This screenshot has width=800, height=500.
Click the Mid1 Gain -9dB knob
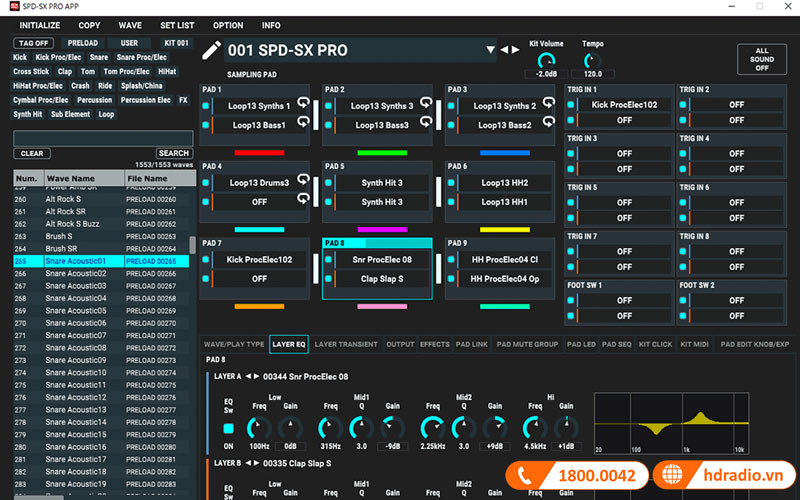pos(392,428)
